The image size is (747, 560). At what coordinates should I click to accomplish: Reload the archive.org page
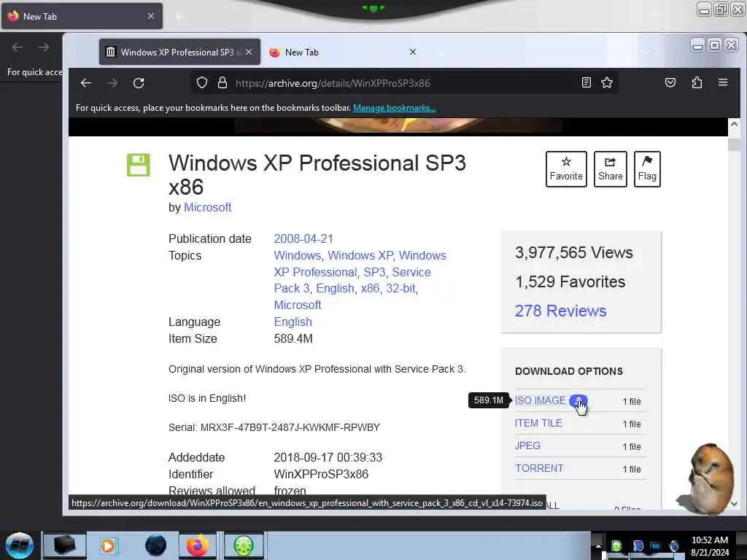pos(139,83)
